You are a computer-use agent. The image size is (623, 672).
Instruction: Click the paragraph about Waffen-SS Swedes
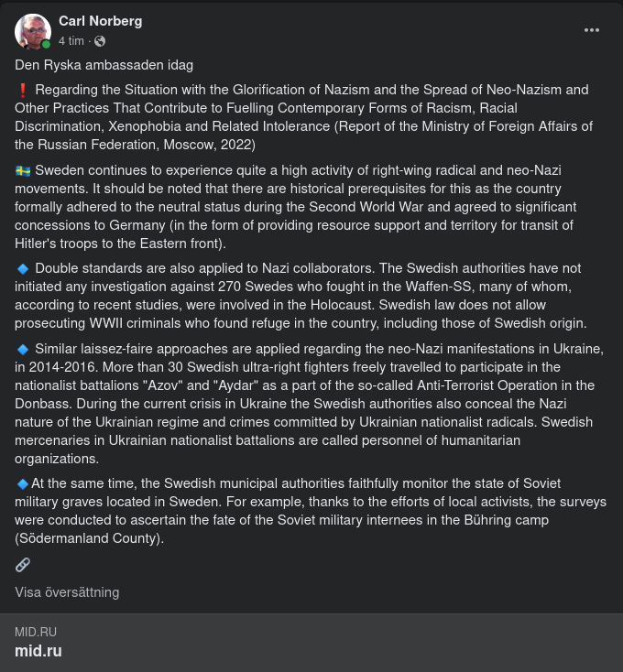click(x=311, y=296)
